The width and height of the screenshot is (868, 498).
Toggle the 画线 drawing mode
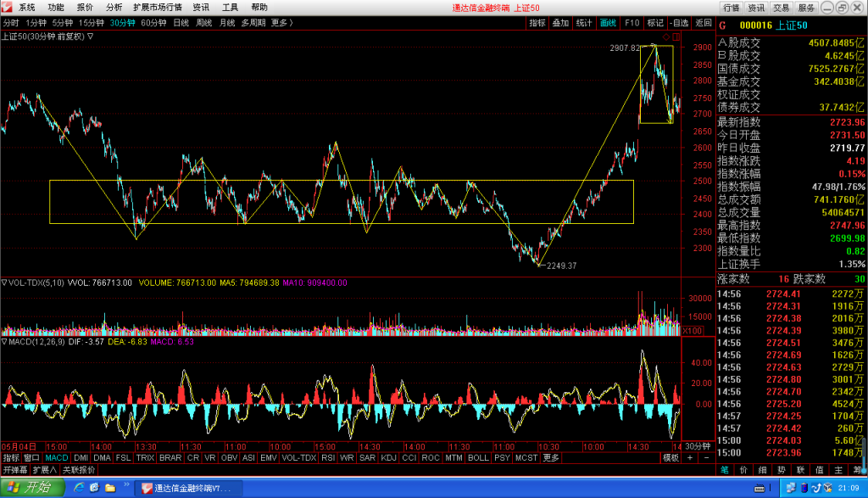608,23
